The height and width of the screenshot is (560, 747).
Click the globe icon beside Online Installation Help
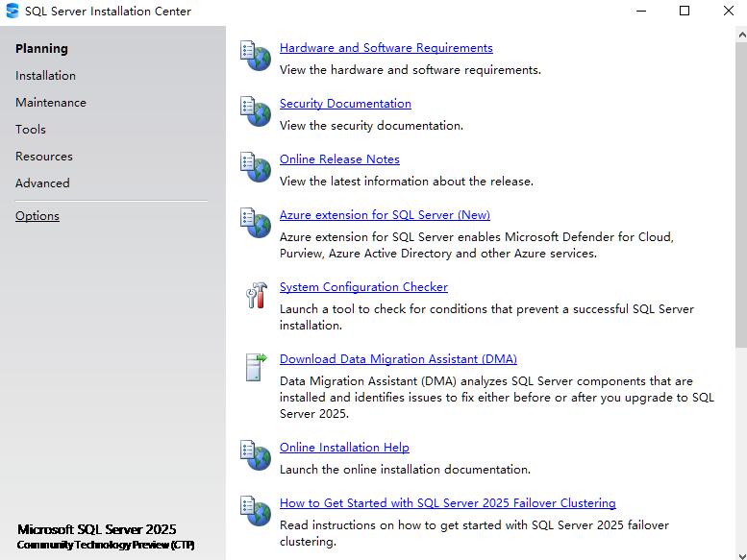256,455
